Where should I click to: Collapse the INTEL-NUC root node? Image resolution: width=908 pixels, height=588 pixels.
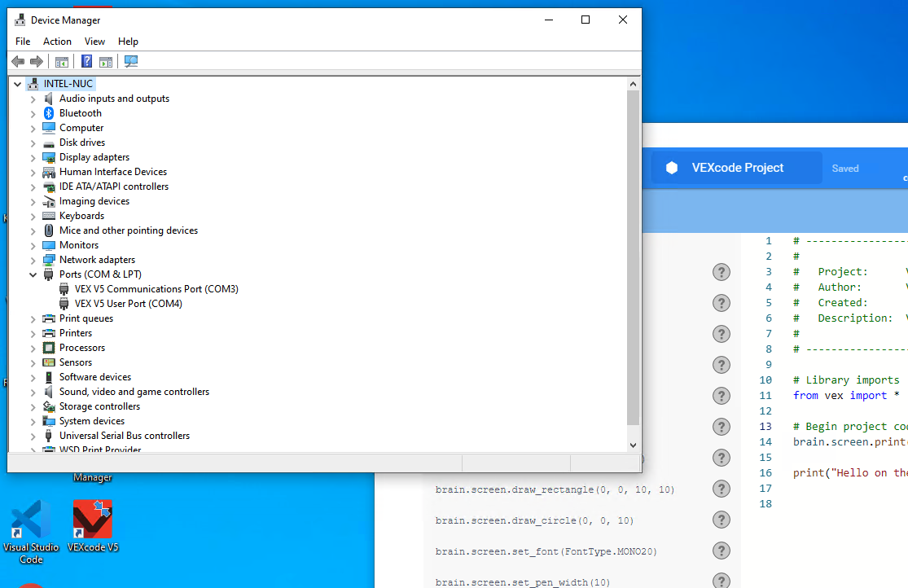tap(17, 84)
